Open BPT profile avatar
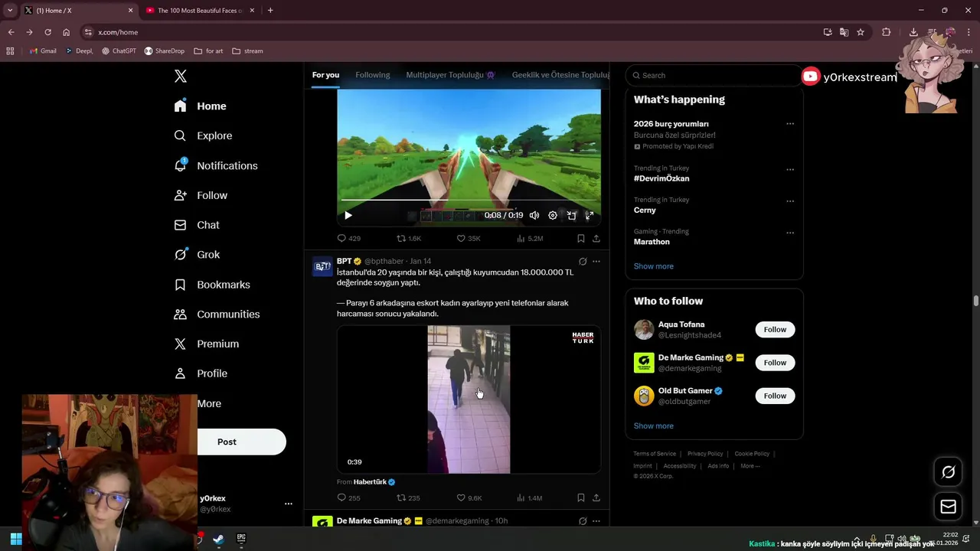Image resolution: width=980 pixels, height=551 pixels. (322, 266)
